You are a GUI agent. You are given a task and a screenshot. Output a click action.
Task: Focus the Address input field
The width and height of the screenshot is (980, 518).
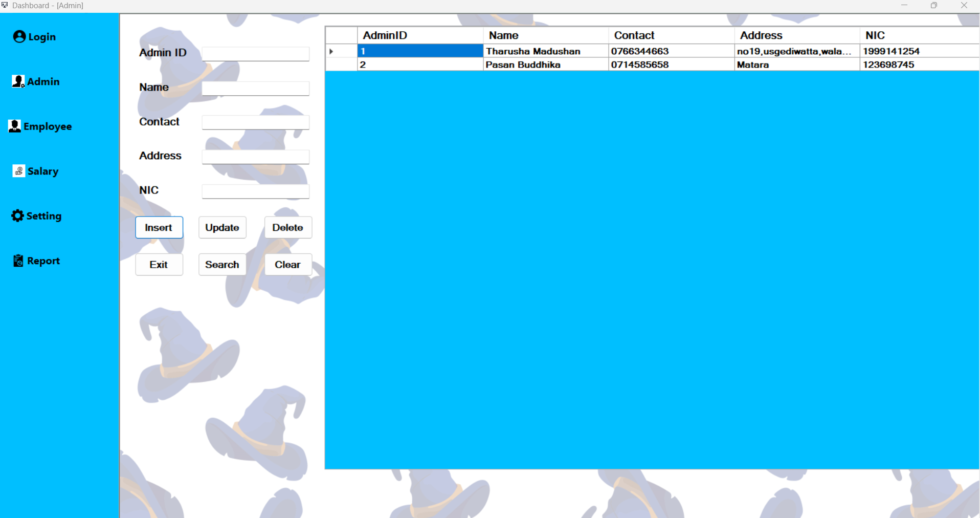coord(256,157)
